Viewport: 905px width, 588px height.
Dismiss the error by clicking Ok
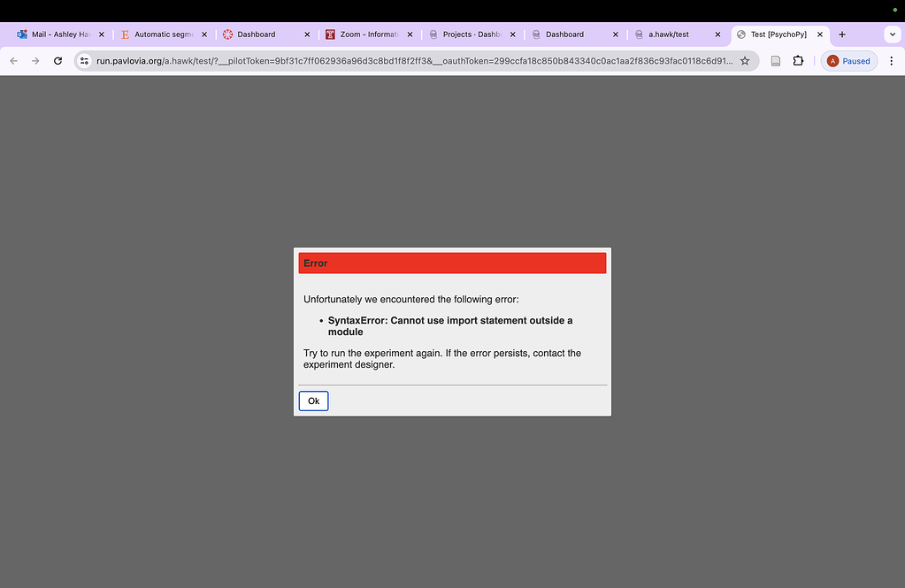pyautogui.click(x=312, y=401)
